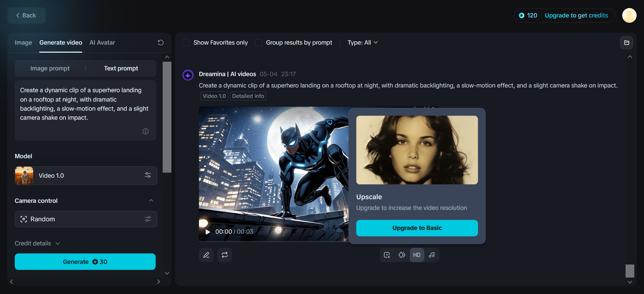The height and width of the screenshot is (294, 644).
Task: Select the Text prompt tab
Action: click(121, 68)
